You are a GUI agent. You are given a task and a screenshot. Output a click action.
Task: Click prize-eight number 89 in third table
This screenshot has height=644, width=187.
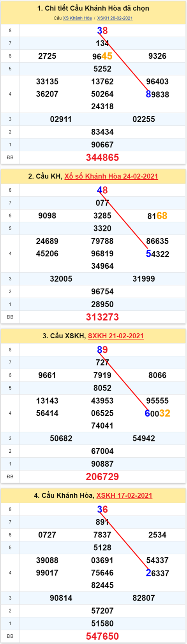pos(102,349)
